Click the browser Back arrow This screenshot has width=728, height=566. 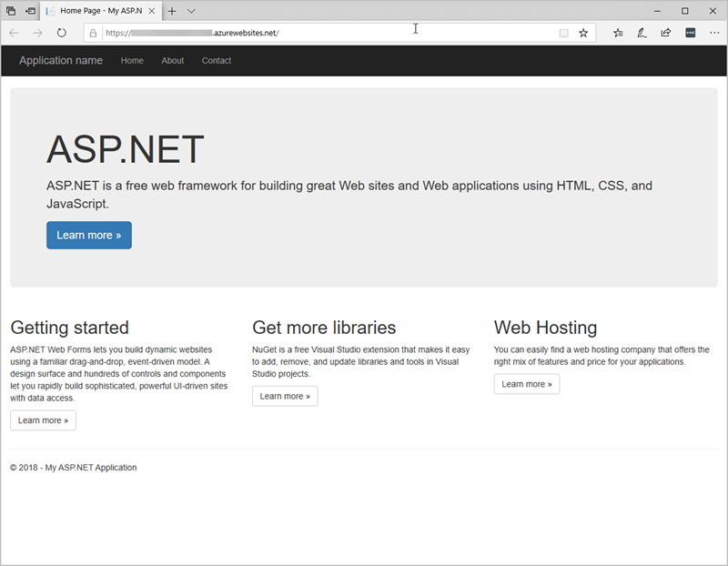tap(14, 33)
